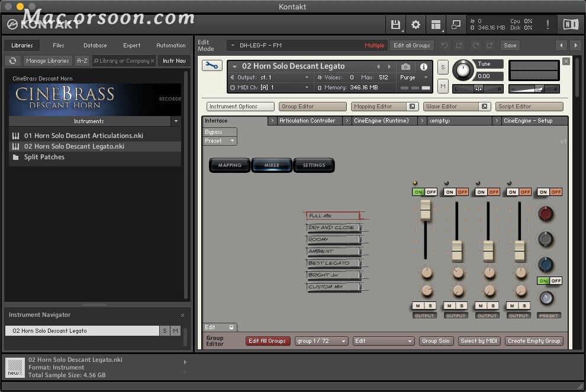Open Instrument Options button

240,107
